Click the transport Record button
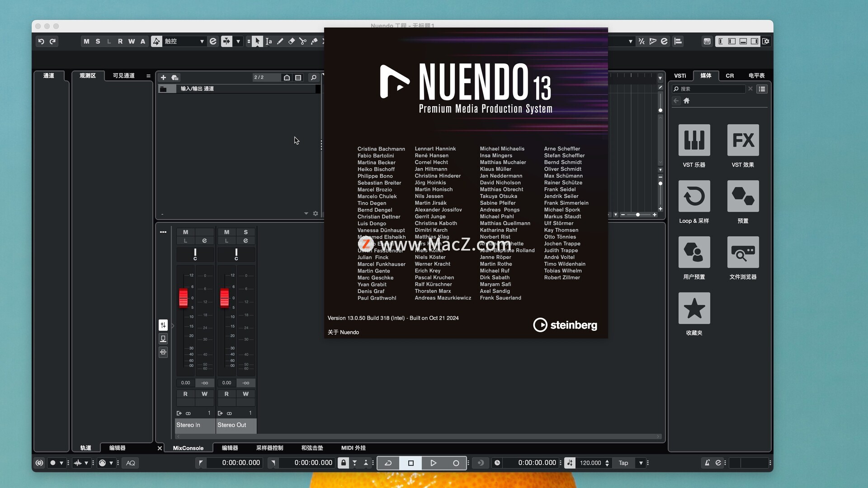The image size is (868, 488). (456, 463)
